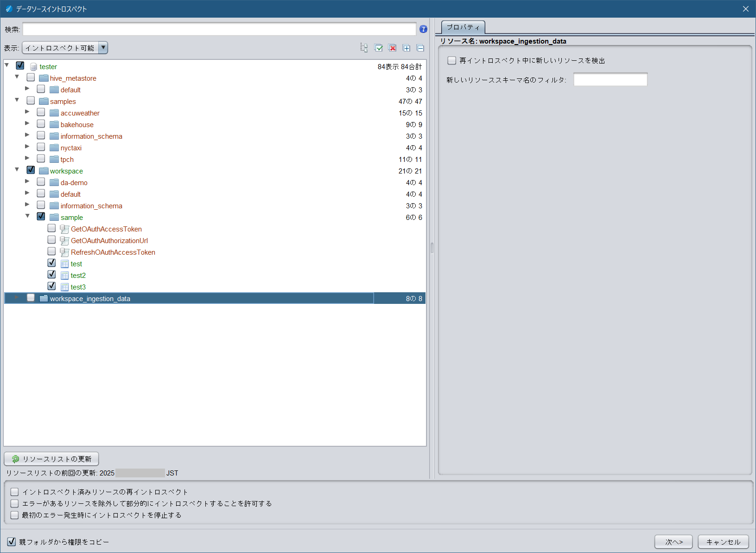Image resolution: width=756 pixels, height=553 pixels.
Task: Switch to the プロパティ tab
Action: (x=463, y=27)
